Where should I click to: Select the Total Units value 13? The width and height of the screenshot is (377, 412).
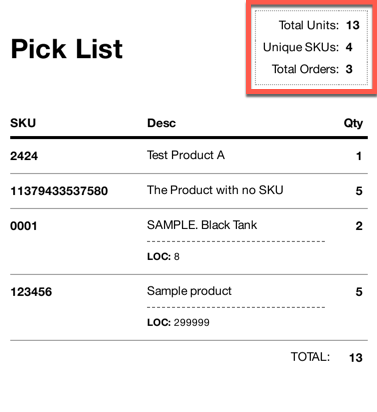pyautogui.click(x=353, y=25)
